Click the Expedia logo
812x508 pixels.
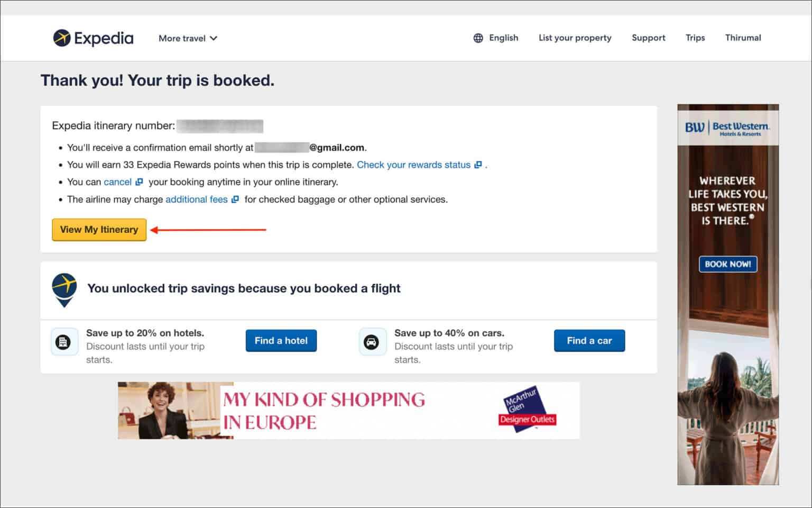[x=93, y=38]
